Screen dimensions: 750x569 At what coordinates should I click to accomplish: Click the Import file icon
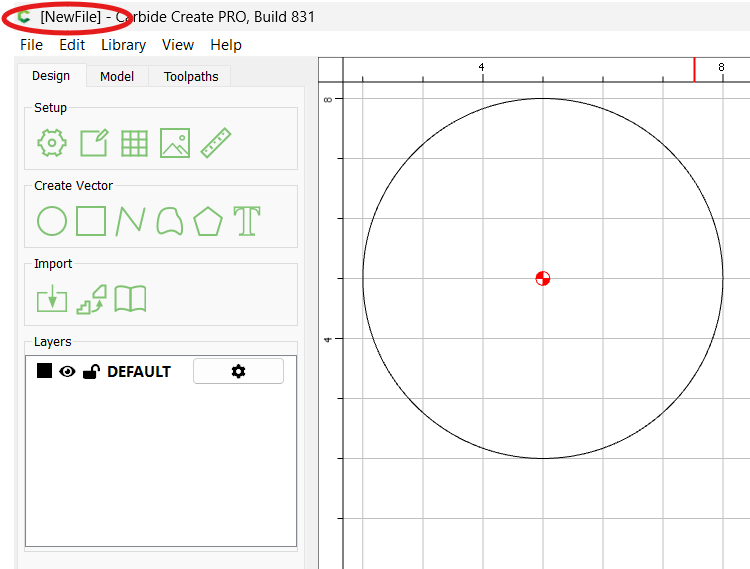coord(51,299)
